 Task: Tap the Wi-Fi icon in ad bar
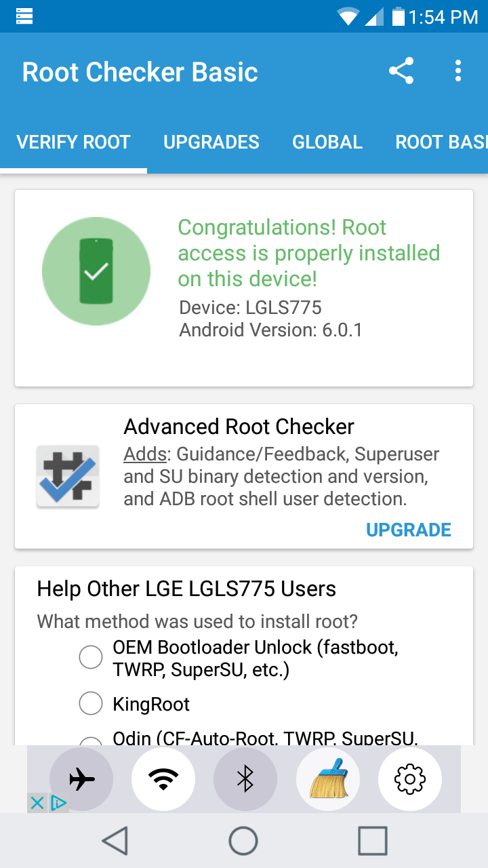click(x=163, y=780)
